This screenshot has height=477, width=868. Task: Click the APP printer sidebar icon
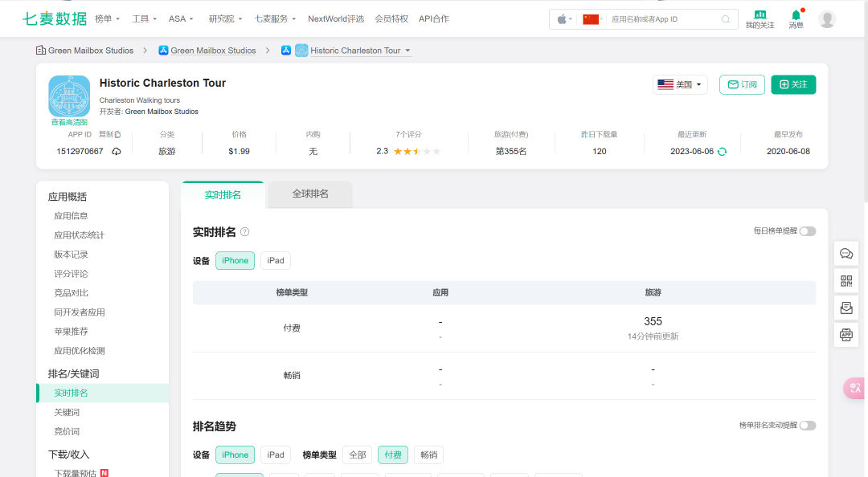846,335
